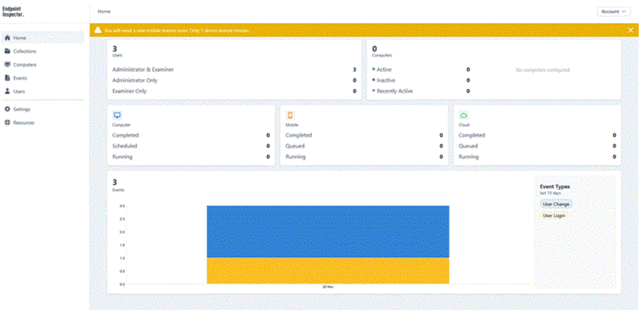Viewport: 644px width, 316px height.
Task: Click the Collections folder icon
Action: point(7,51)
